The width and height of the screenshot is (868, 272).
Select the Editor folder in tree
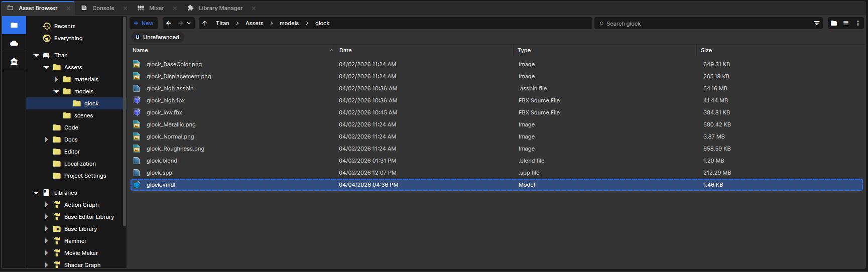(x=72, y=152)
